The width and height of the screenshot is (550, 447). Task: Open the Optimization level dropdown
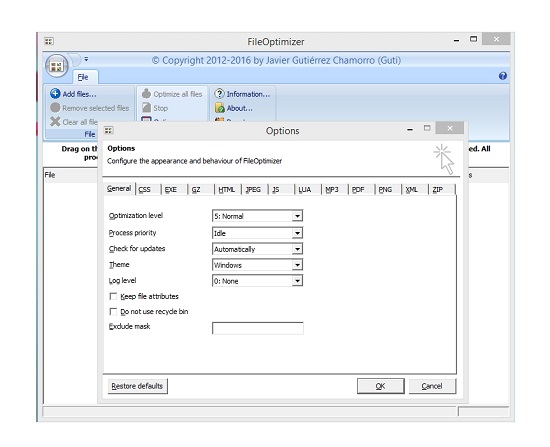297,216
